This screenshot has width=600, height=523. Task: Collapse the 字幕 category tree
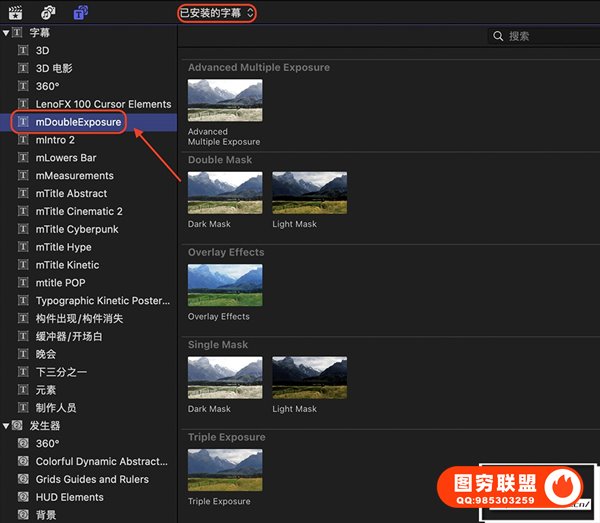(x=6, y=33)
